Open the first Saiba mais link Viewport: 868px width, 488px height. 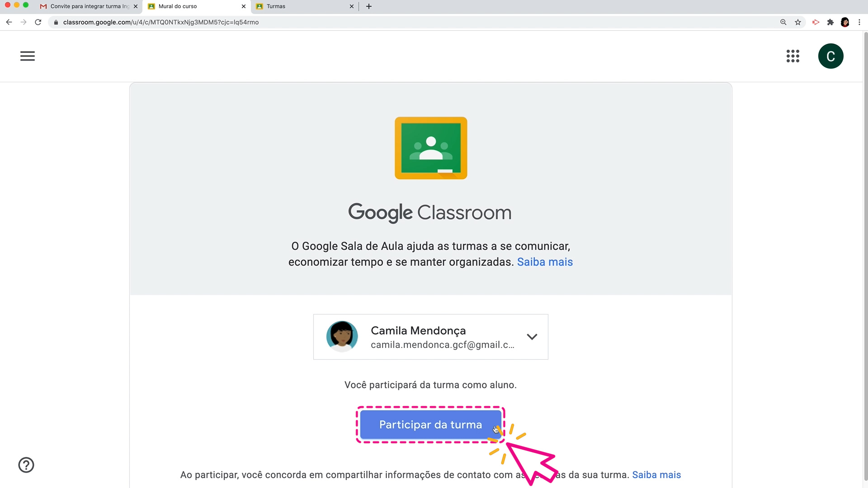coord(544,262)
